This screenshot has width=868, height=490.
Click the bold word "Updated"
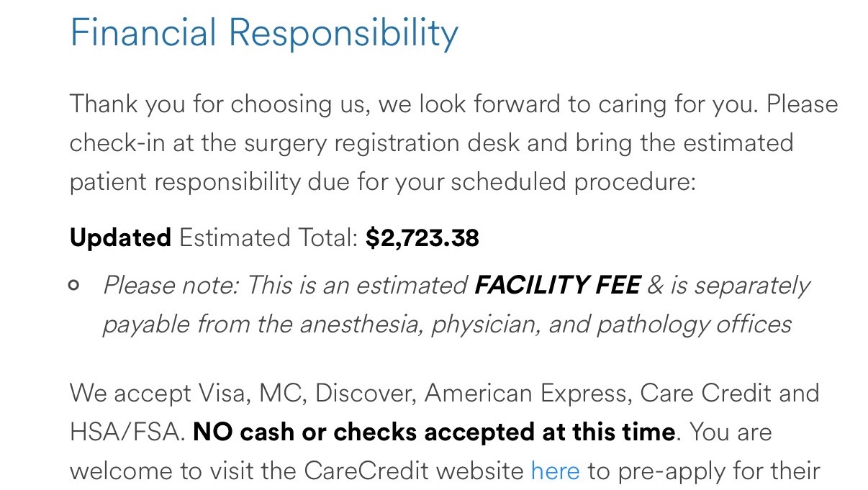tap(120, 238)
